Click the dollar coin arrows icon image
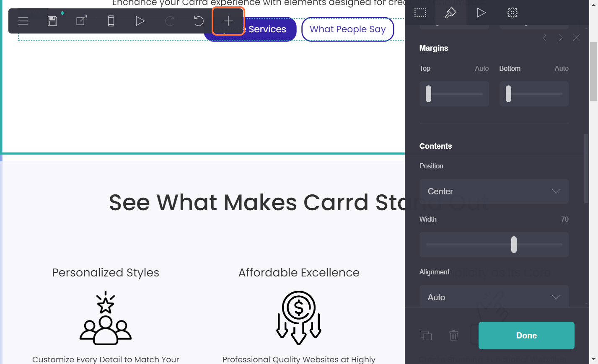 [x=299, y=318]
